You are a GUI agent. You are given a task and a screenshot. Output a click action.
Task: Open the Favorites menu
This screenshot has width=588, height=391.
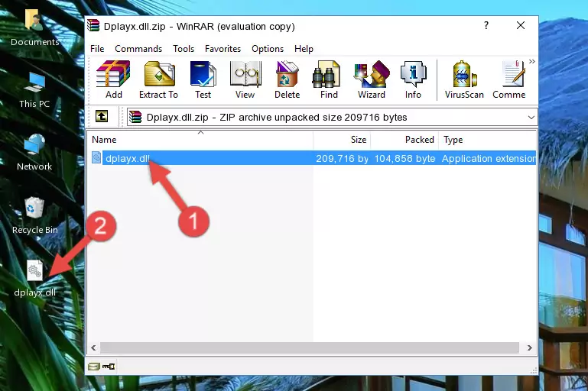[x=223, y=49]
